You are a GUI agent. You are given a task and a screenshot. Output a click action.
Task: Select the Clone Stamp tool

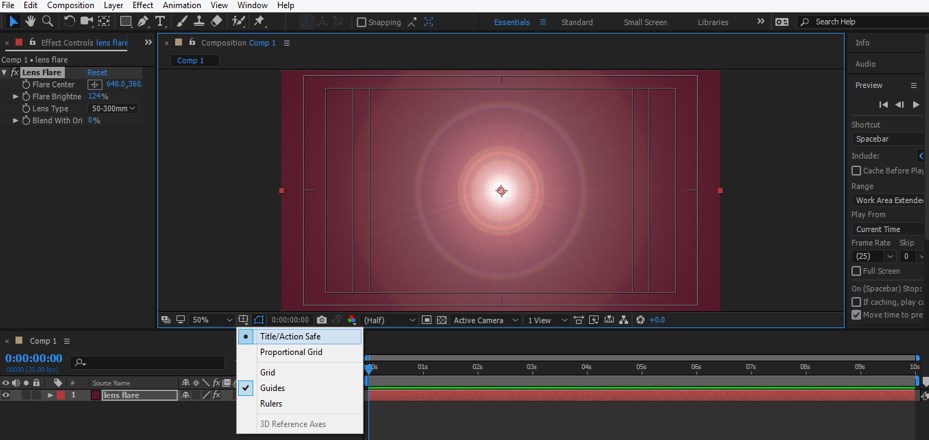point(199,22)
